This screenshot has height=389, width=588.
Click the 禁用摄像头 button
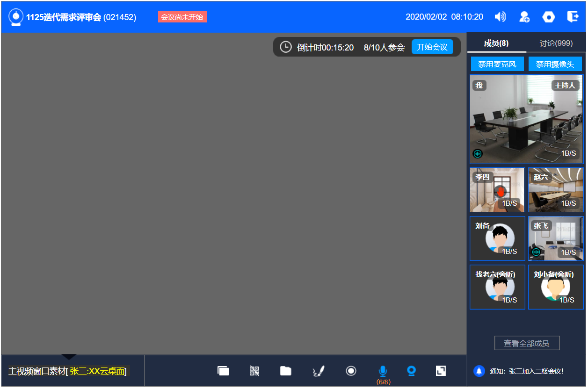tap(555, 64)
